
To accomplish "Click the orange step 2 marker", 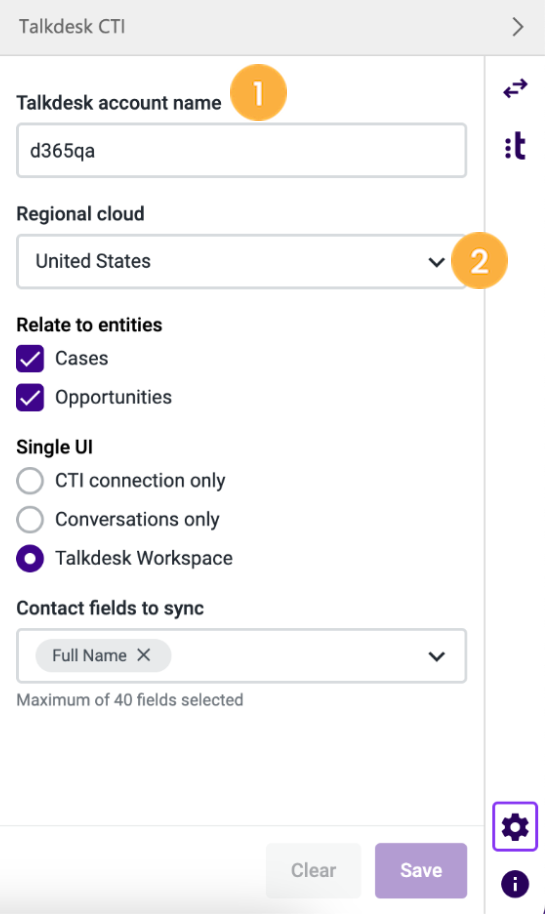I will 479,260.
